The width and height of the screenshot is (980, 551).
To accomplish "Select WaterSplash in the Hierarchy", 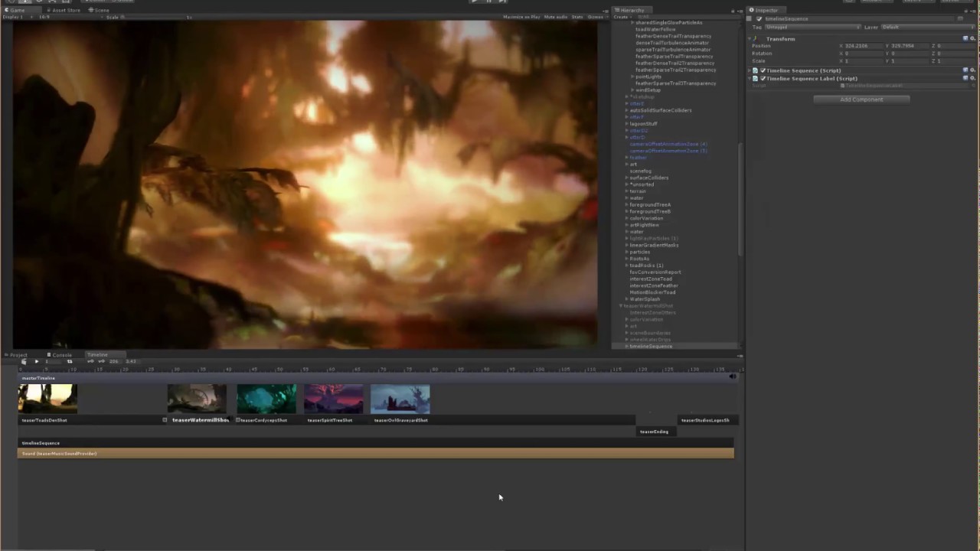I will [x=645, y=299].
